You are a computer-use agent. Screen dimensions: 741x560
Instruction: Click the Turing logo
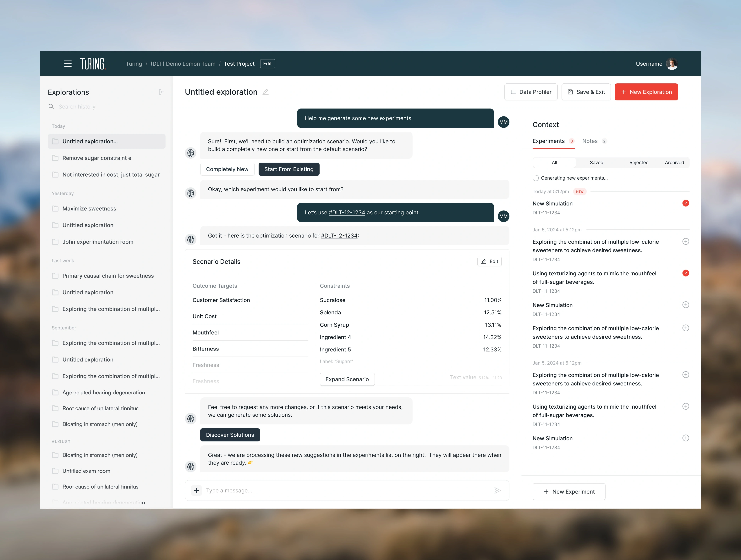pos(93,64)
